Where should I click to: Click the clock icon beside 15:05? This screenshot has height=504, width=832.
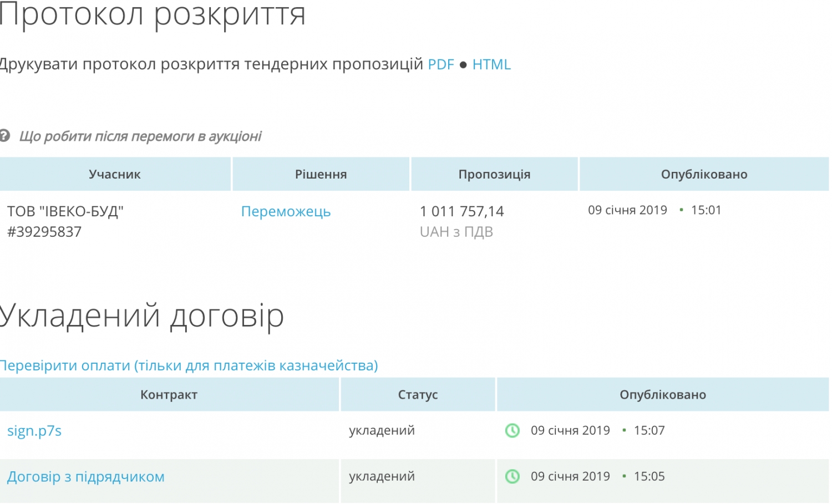click(513, 477)
